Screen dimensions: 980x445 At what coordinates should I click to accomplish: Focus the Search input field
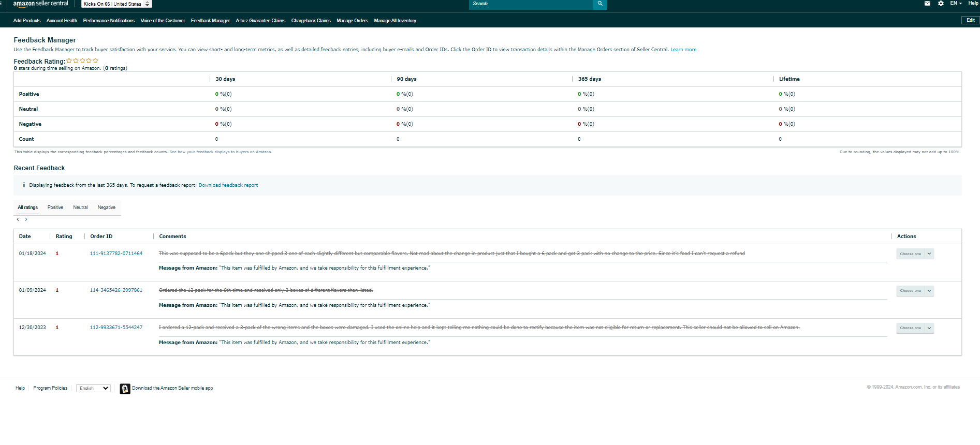(x=531, y=4)
